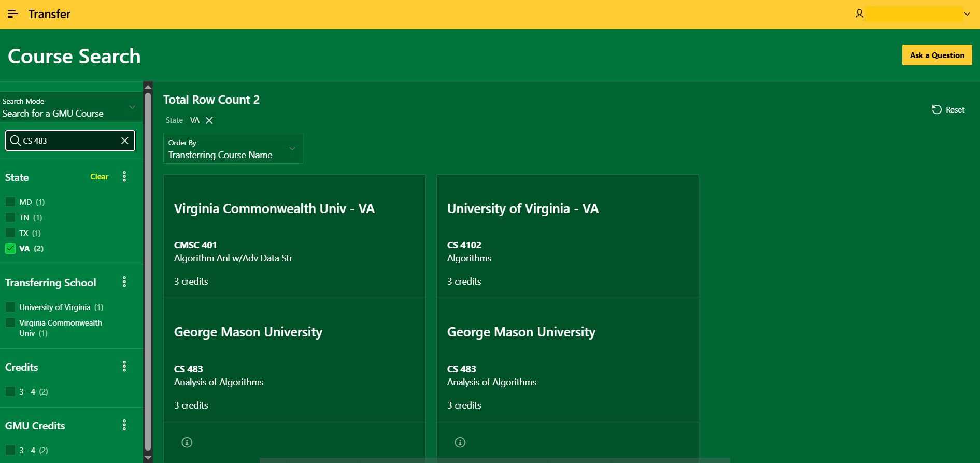Click the Ask a Question button
980x463 pixels.
937,55
